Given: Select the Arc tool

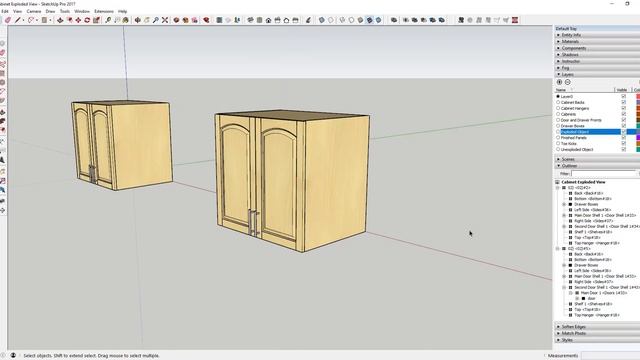Looking at the screenshot, I should pyautogui.click(x=31, y=20).
